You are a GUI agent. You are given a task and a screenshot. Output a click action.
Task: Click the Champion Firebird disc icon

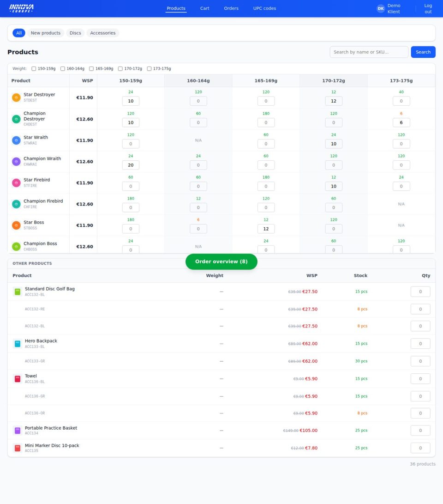tap(16, 204)
